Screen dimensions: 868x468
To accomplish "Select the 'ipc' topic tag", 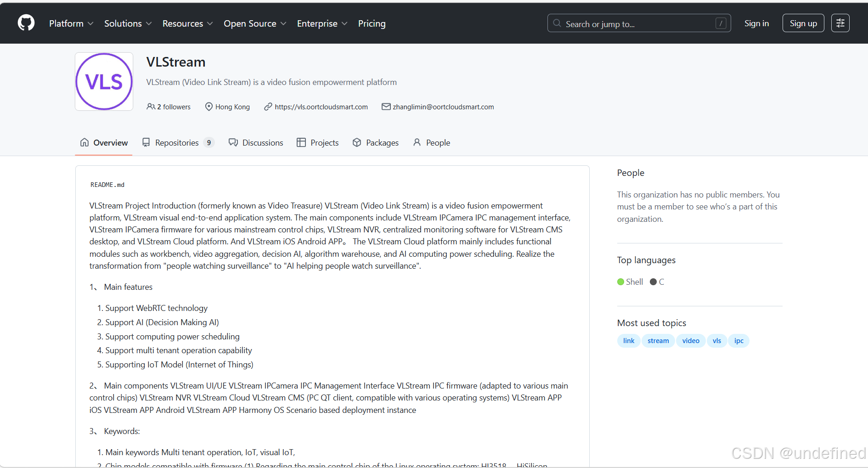I will (x=739, y=341).
